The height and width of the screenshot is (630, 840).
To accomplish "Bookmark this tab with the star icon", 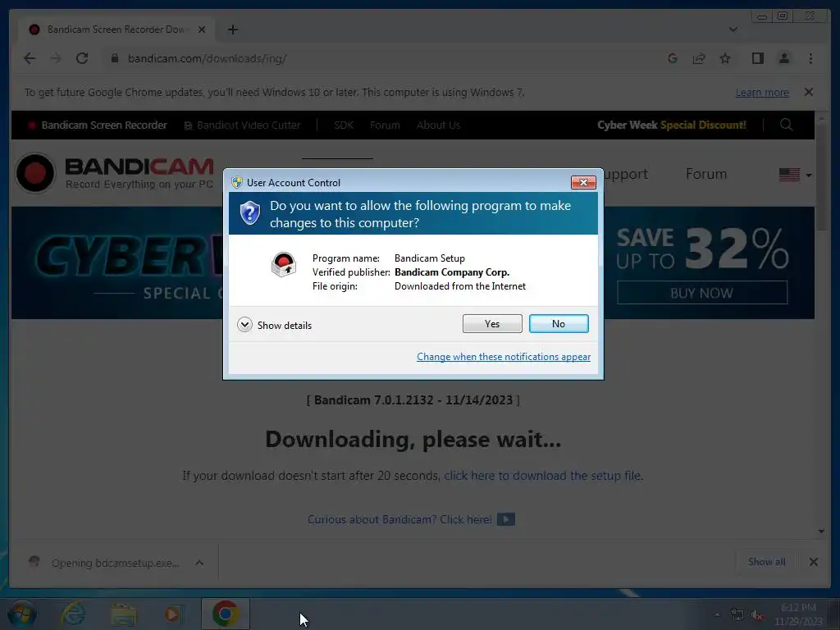I will coord(725,58).
